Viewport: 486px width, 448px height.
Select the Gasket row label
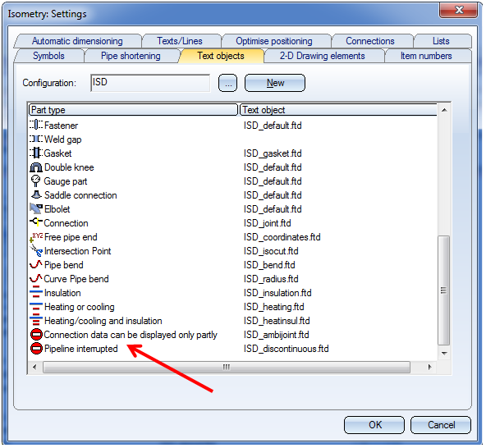[57, 153]
